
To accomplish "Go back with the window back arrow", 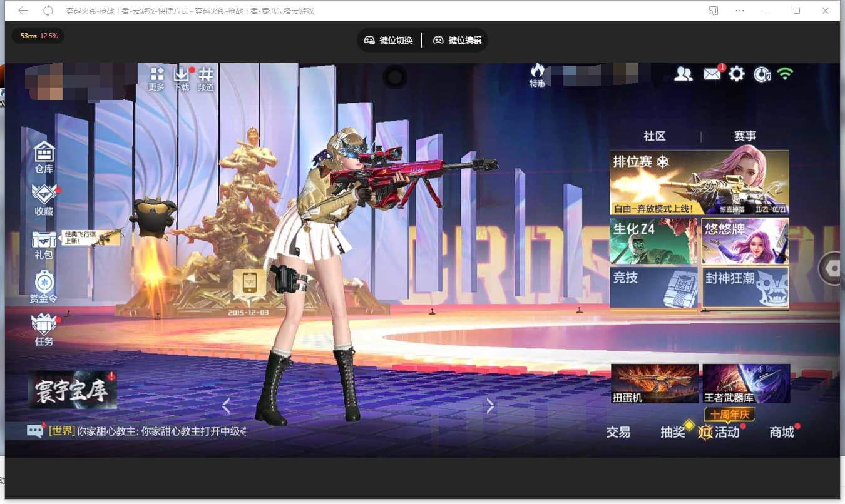I will [23, 11].
